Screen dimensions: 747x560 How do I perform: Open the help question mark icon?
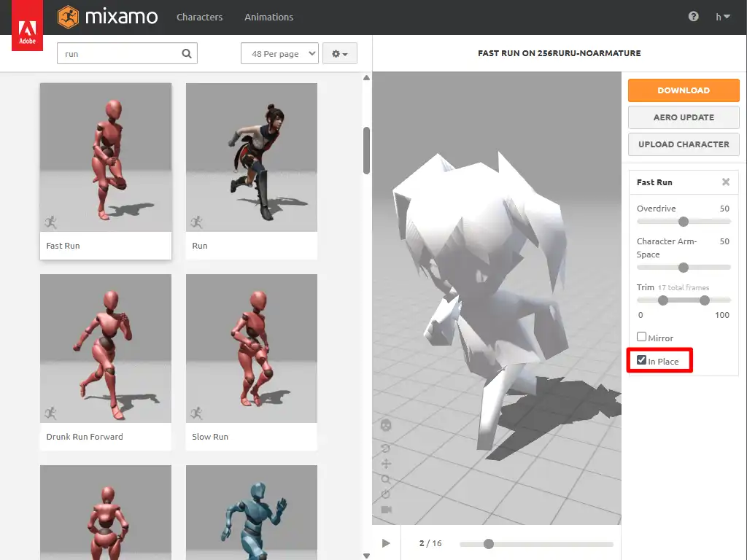click(693, 17)
